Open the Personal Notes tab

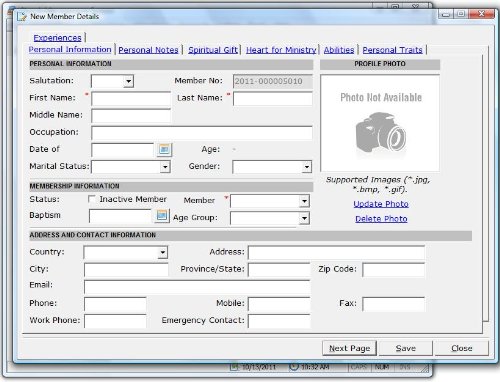(149, 50)
